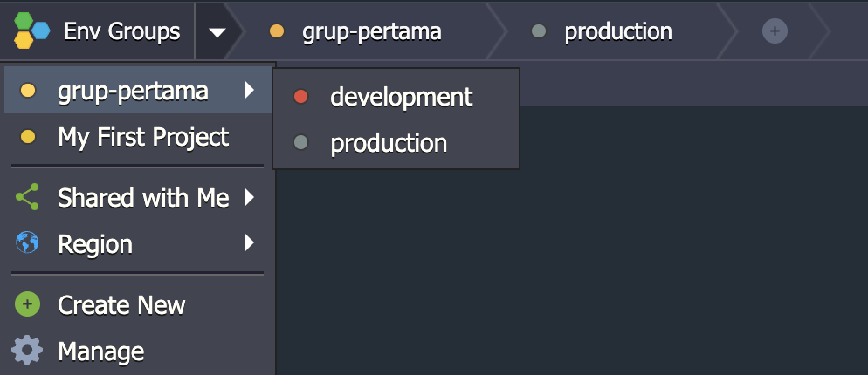Click the orange dot in grup-pertama breadcrumb

[x=276, y=31]
